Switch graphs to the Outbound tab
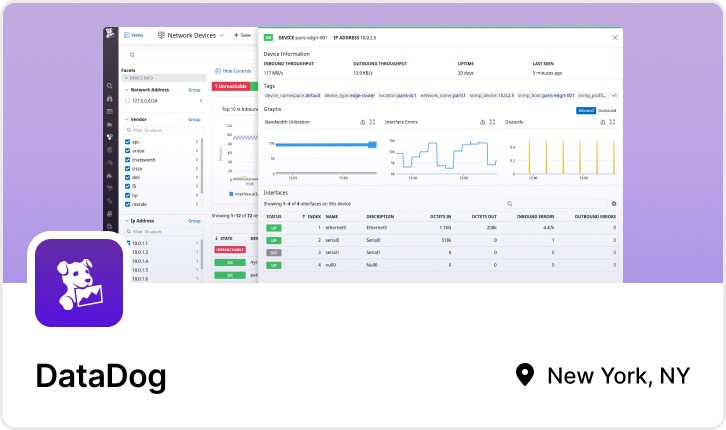726x430 pixels. (607, 111)
